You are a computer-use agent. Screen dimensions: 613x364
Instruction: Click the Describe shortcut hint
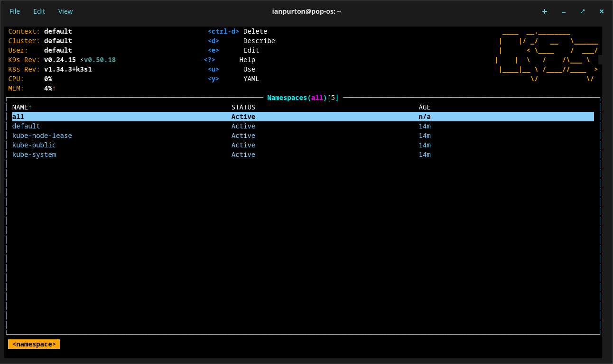click(x=259, y=41)
